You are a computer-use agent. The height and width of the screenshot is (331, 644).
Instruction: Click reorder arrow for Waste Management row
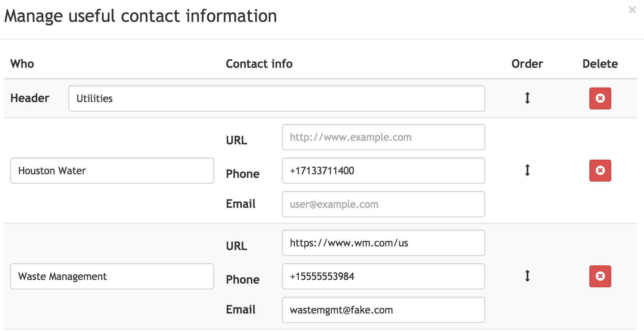pos(527,276)
